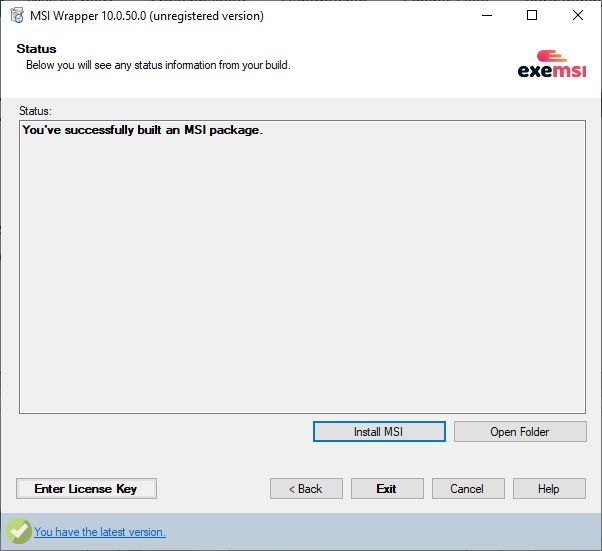
Task: Open Help for MSI Wrapper
Action: (x=549, y=488)
